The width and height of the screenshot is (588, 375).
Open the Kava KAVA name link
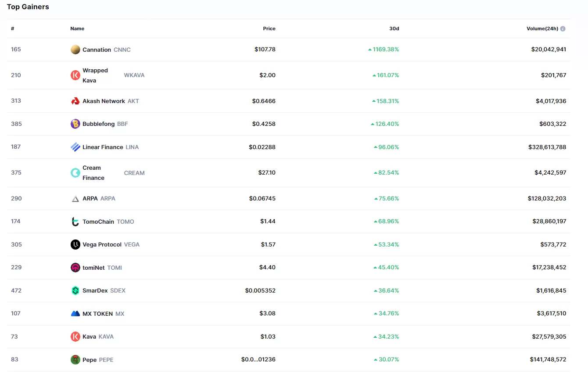[89, 337]
